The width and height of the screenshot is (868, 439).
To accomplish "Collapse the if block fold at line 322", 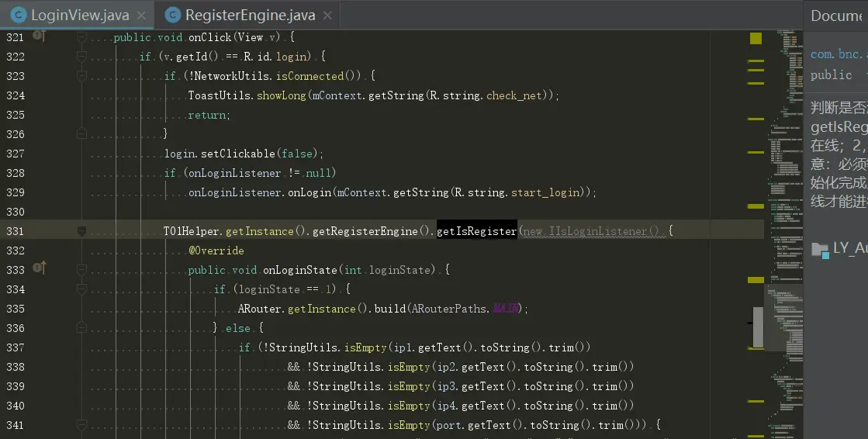I will tap(81, 57).
